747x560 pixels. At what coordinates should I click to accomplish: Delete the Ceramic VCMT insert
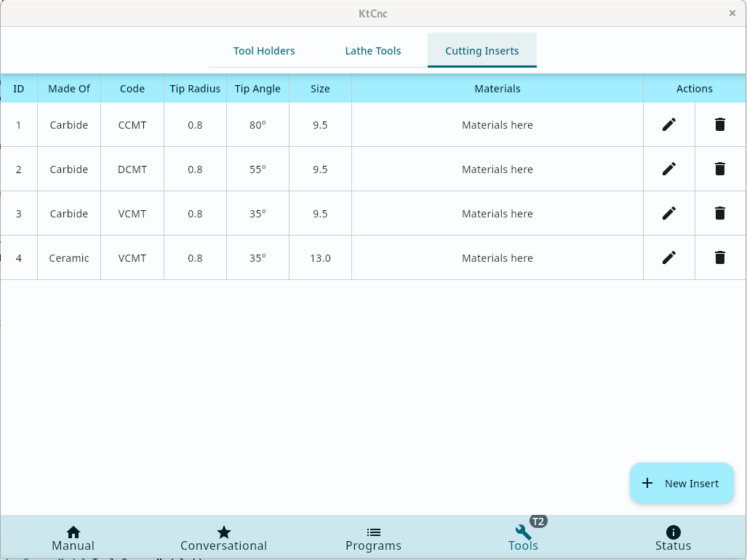[x=720, y=257]
